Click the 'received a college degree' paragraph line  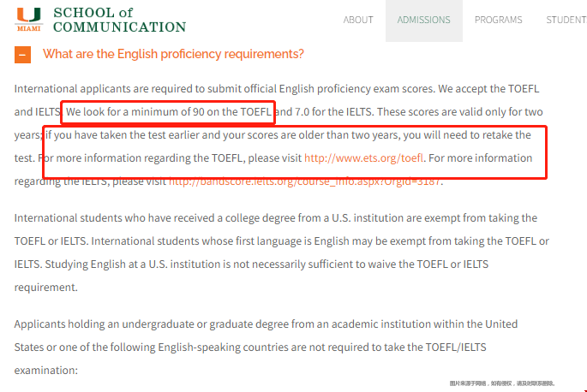coord(274,218)
